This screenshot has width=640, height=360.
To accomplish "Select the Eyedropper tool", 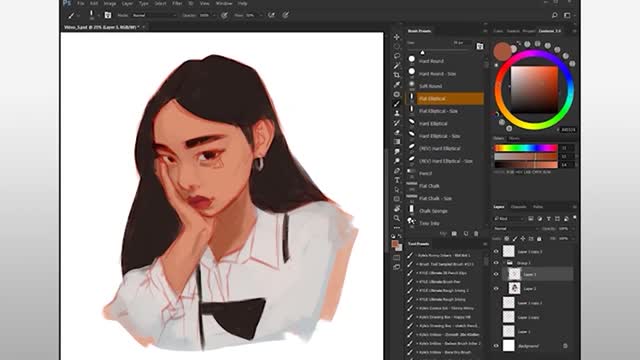I will (397, 84).
